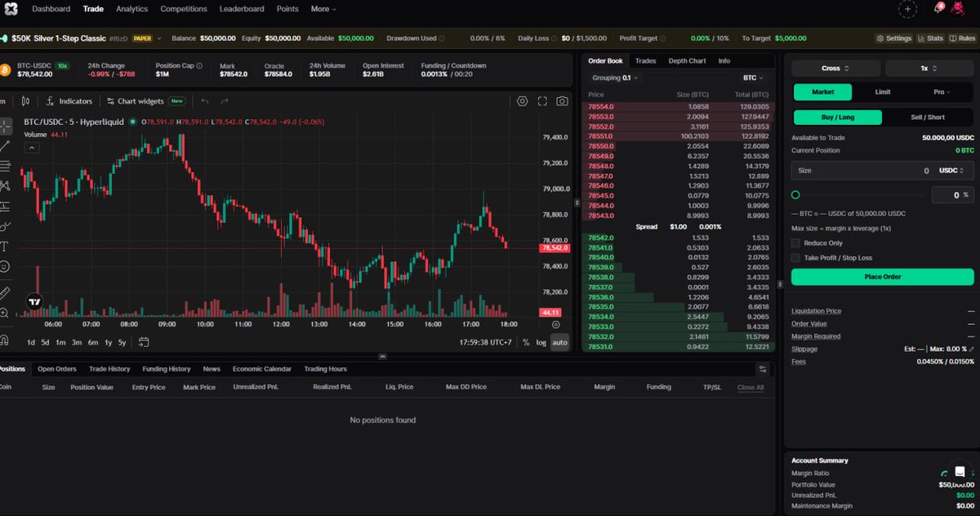Screen dimensions: 980x516
Task: Switch order side to Sell / Short
Action: [928, 118]
